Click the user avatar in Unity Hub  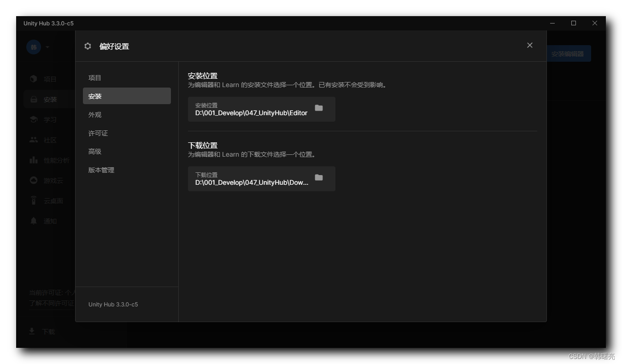coord(34,47)
